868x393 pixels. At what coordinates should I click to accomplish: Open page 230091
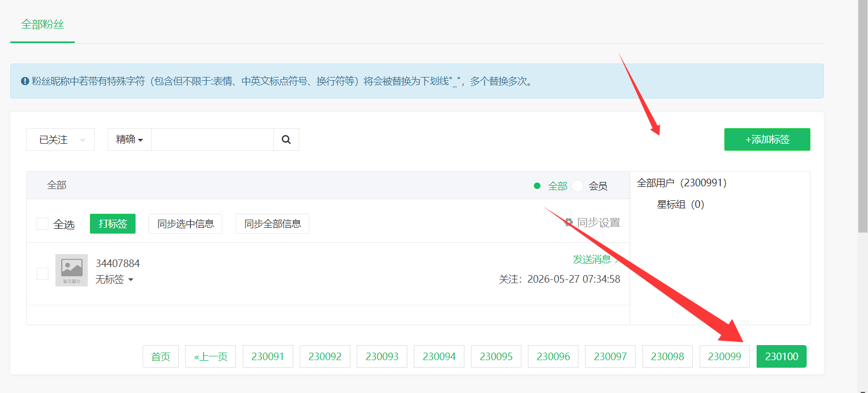point(268,356)
